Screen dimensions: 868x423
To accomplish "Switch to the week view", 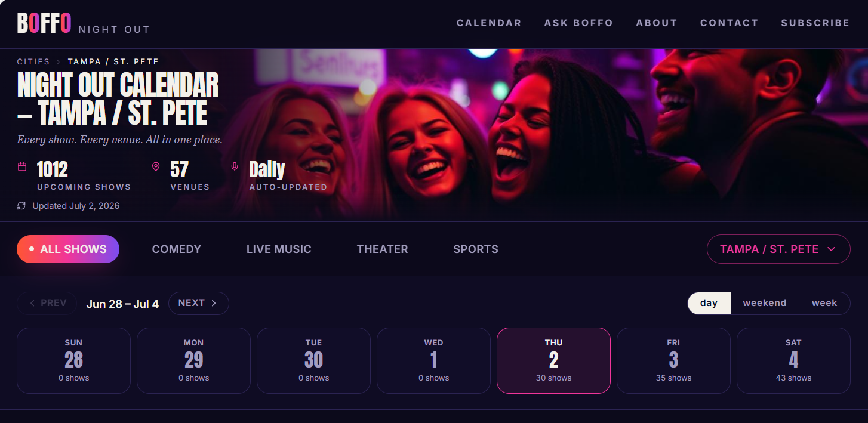I will tap(824, 303).
